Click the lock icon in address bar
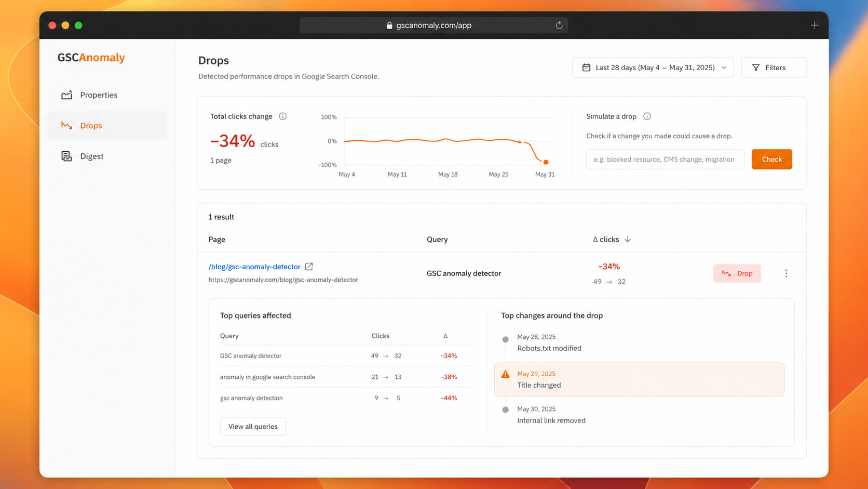 tap(389, 25)
